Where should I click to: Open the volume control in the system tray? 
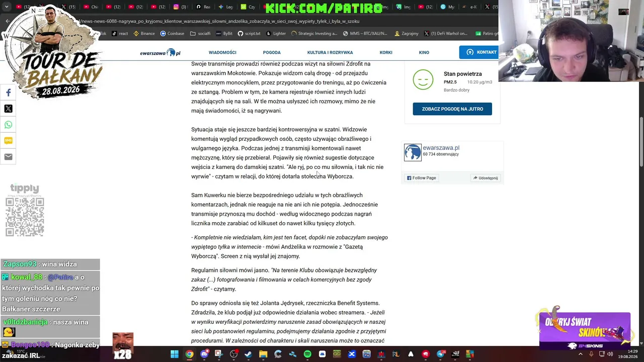click(x=610, y=354)
